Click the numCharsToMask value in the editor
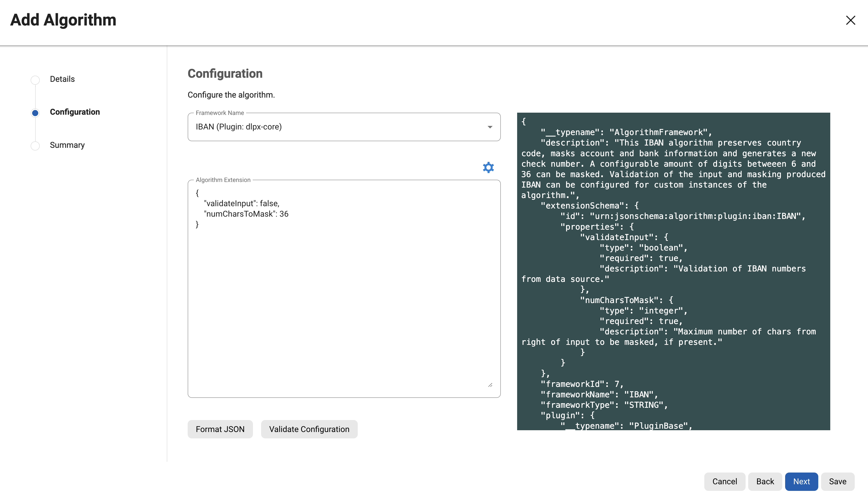The image size is (868, 497). (x=284, y=214)
